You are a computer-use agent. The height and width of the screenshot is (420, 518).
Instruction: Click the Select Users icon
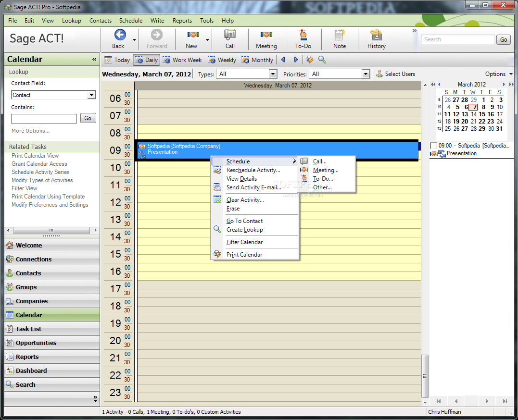[379, 74]
